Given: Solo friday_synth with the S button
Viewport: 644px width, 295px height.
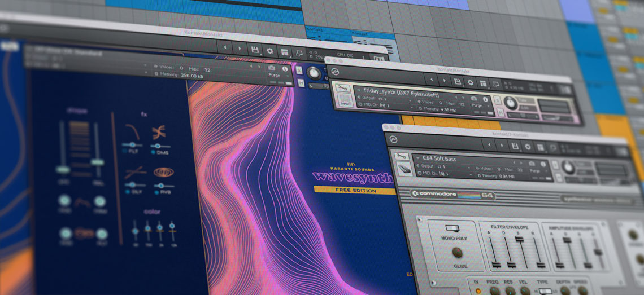Looking at the screenshot, I should pos(497,100).
